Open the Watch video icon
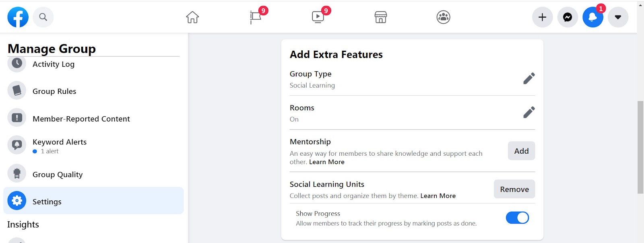The width and height of the screenshot is (644, 243). [318, 17]
